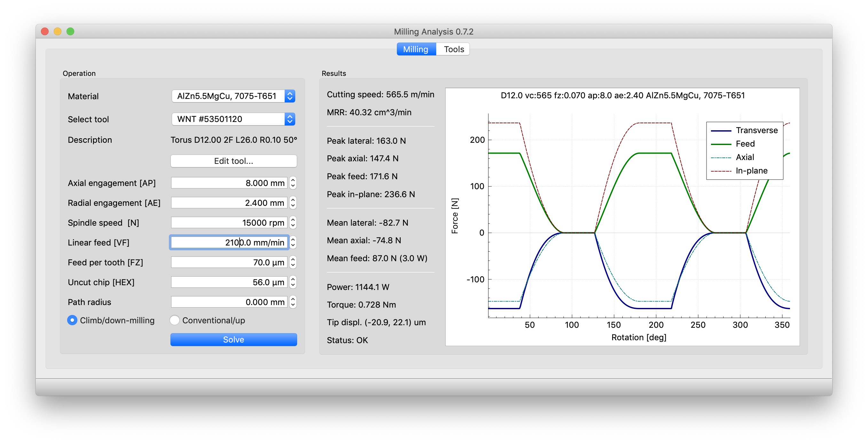The height and width of the screenshot is (443, 868).
Task: Click the Radial engagement stepper control
Action: click(293, 203)
